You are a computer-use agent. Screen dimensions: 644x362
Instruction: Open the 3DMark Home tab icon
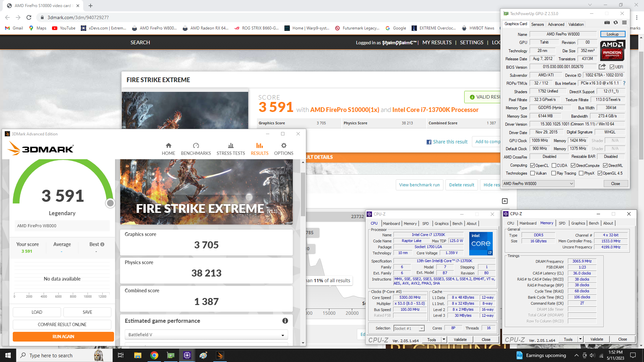tap(168, 145)
